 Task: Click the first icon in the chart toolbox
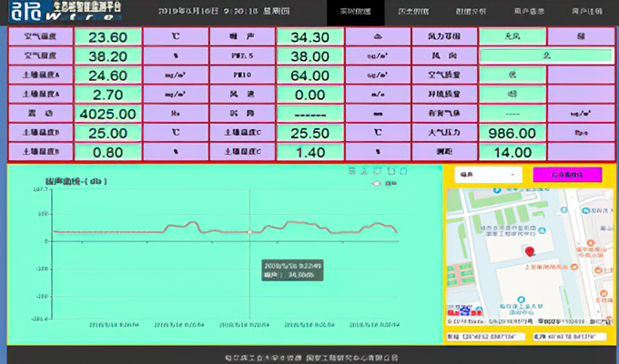352,171
